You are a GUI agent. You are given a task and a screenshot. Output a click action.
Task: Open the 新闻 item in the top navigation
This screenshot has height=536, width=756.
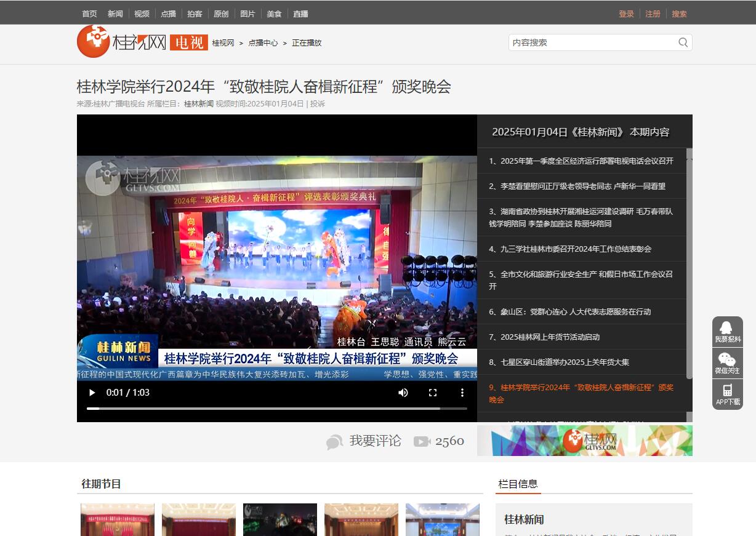[115, 14]
